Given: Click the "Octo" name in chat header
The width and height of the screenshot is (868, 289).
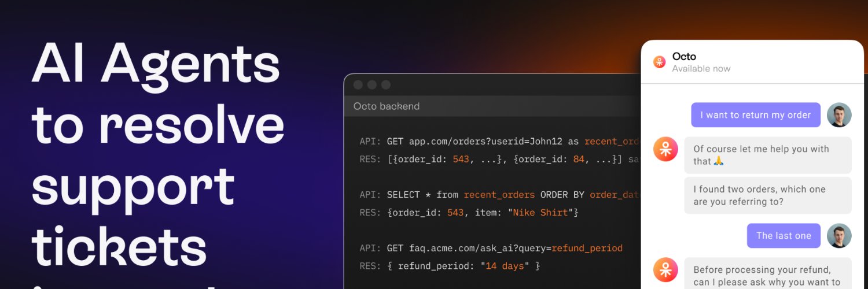Looking at the screenshot, I should pos(684,57).
